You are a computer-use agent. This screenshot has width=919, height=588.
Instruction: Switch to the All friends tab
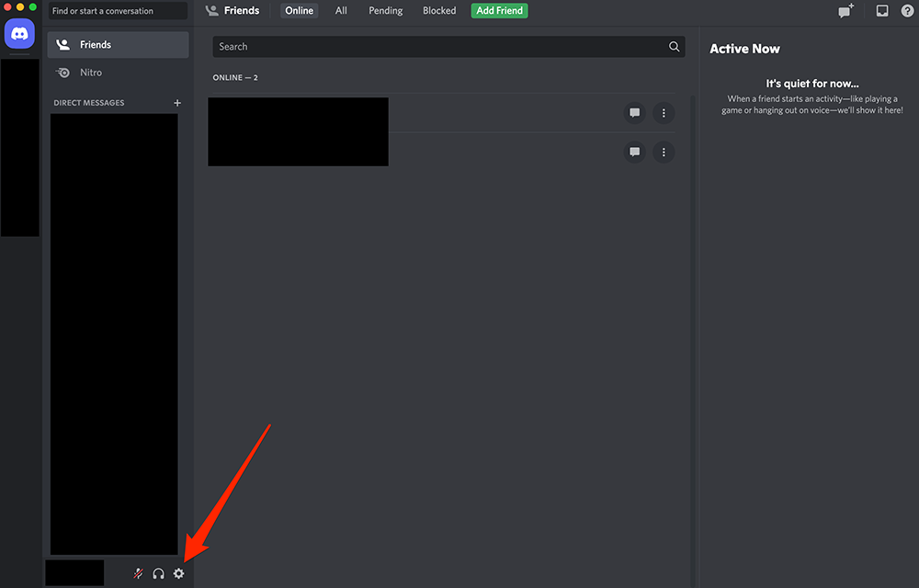[341, 11]
